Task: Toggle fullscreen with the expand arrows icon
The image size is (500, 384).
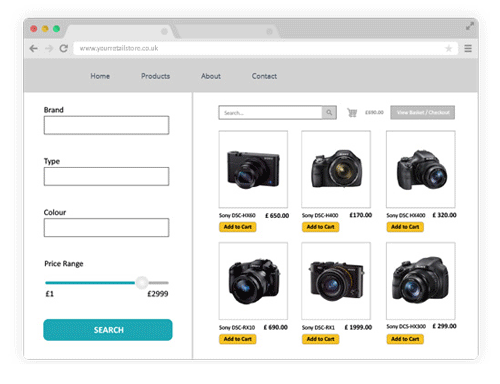Action: 470,26
